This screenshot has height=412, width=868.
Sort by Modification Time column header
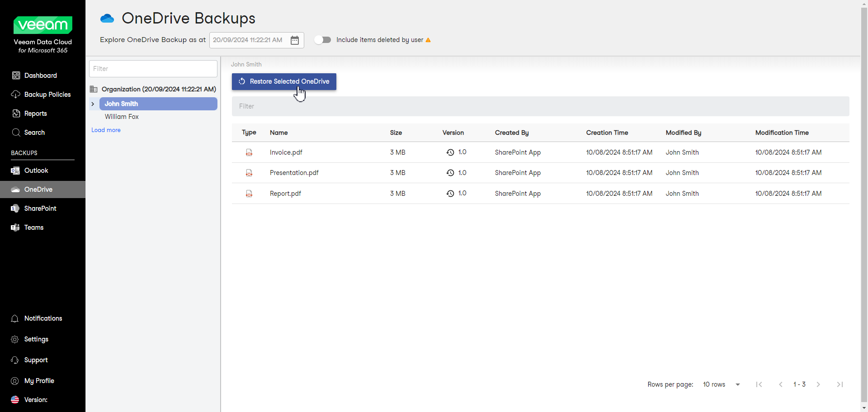pyautogui.click(x=782, y=133)
